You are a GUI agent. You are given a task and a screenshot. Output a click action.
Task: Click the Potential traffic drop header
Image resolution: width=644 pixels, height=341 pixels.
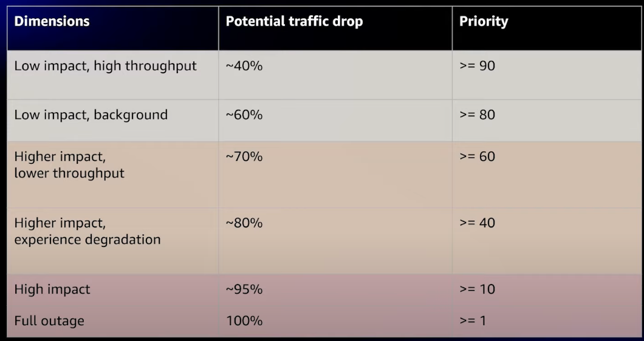[x=294, y=21]
